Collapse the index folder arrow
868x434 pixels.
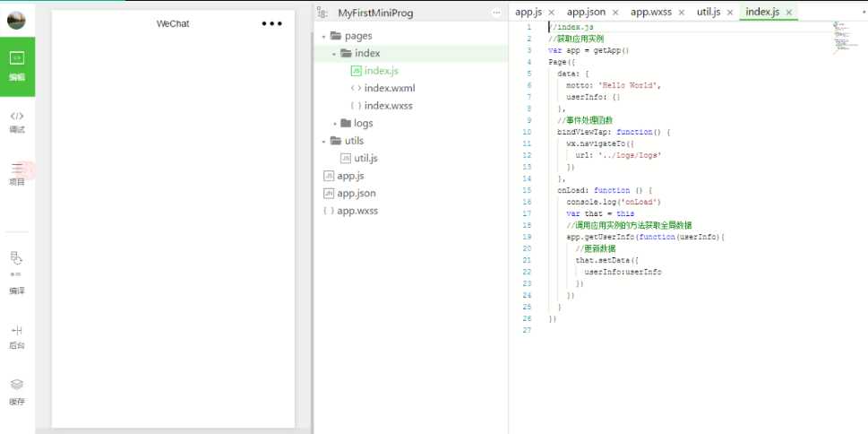(334, 55)
